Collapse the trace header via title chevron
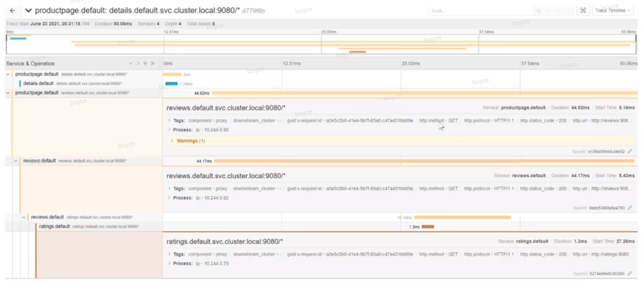The width and height of the screenshot is (644, 283). coord(28,11)
